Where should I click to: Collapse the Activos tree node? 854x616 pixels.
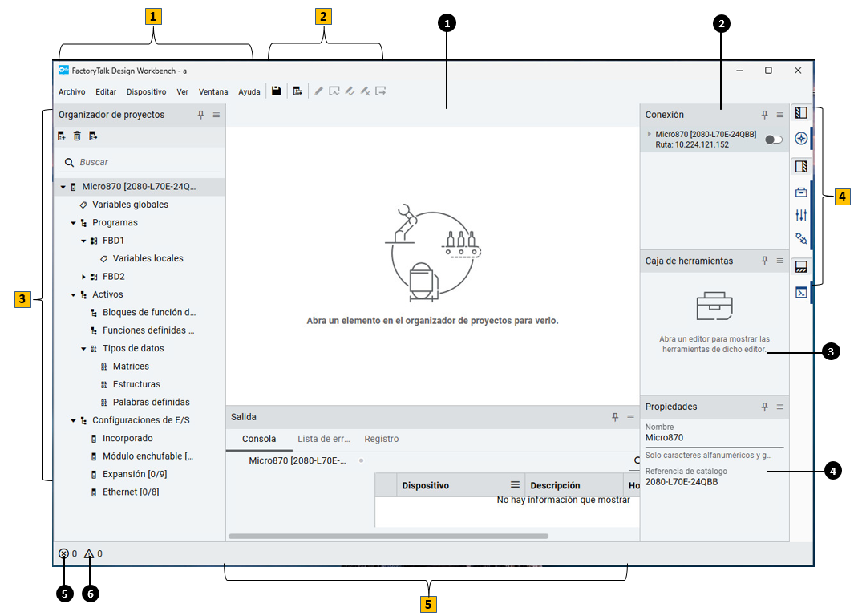[73, 294]
